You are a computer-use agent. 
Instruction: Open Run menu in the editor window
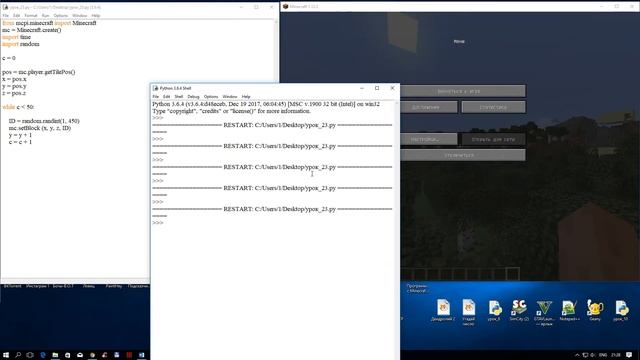(x=45, y=16)
